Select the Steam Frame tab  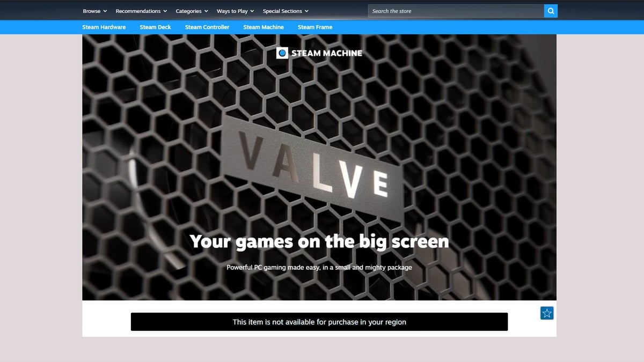pos(315,27)
